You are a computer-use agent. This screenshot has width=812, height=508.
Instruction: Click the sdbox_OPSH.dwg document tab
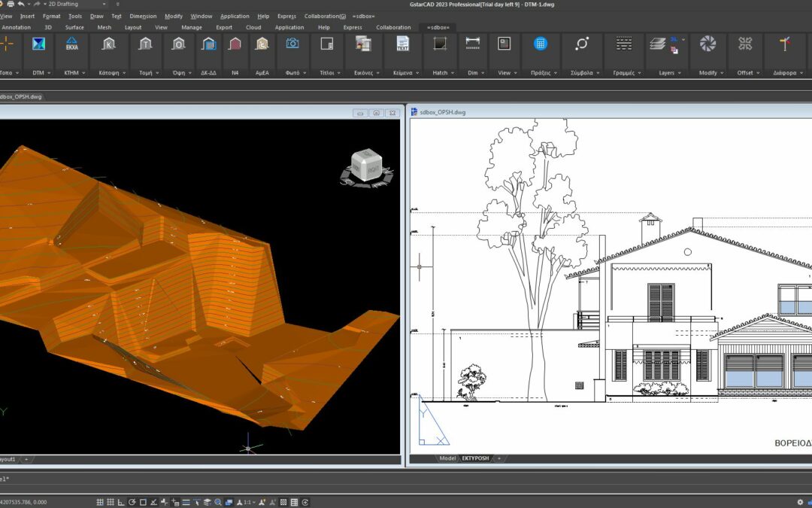[21, 96]
